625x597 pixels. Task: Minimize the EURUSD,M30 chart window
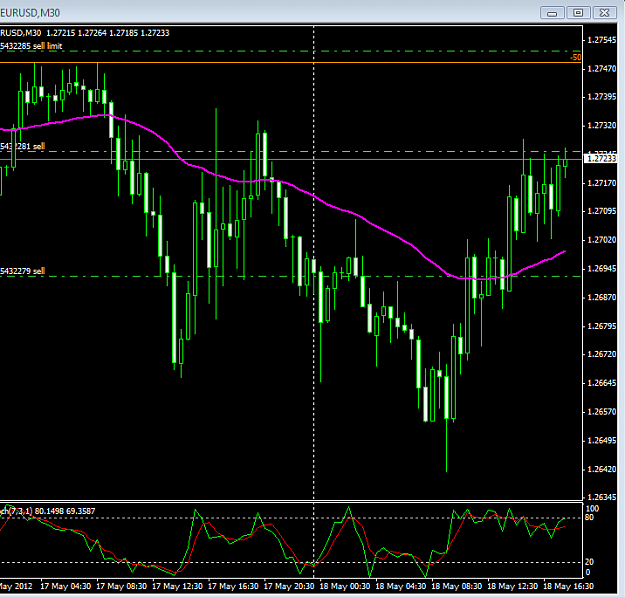552,13
